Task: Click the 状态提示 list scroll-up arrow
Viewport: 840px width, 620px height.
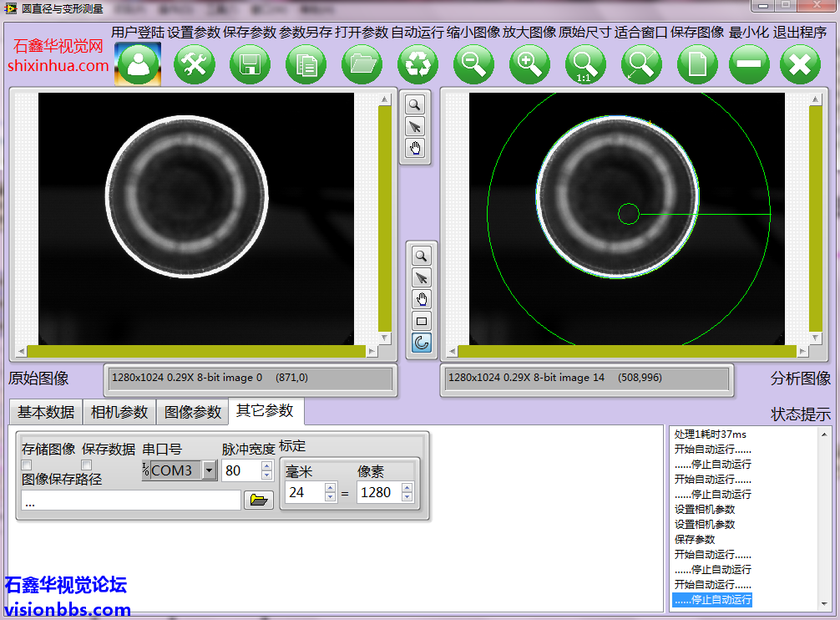Action: (x=824, y=435)
